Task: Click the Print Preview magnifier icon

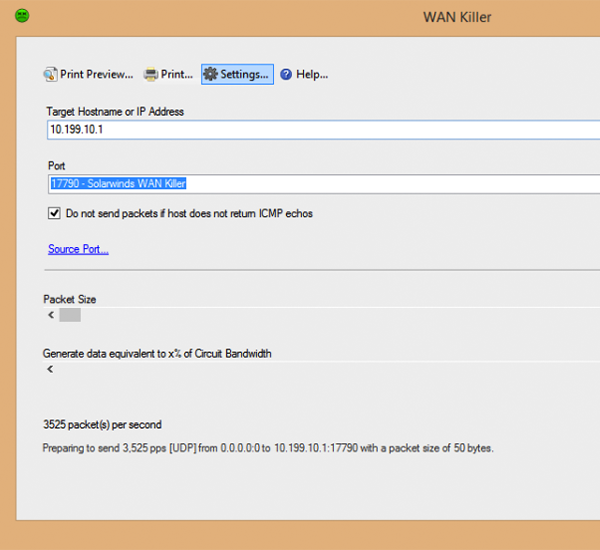Action: (50, 74)
